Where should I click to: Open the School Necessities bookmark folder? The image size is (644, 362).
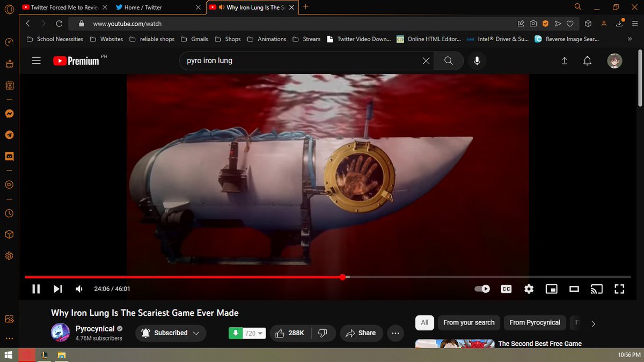(x=54, y=39)
